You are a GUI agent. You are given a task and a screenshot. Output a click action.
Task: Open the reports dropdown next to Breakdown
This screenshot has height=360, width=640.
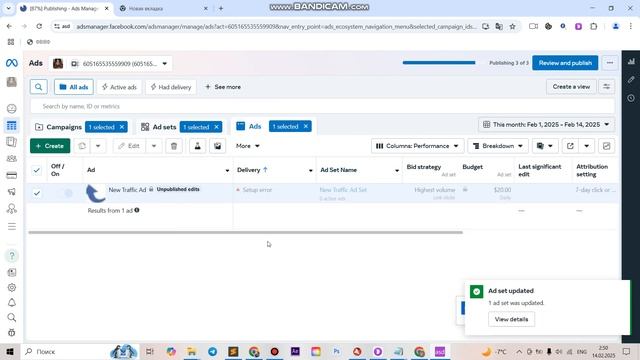click(545, 146)
